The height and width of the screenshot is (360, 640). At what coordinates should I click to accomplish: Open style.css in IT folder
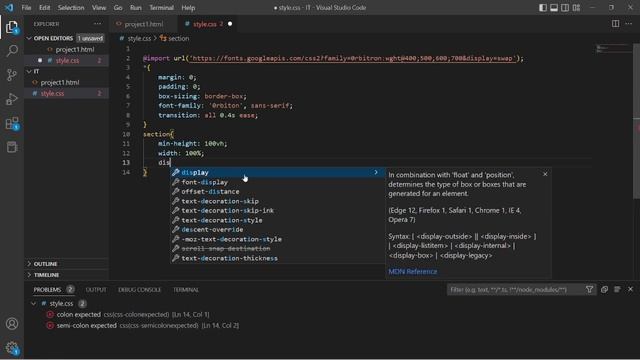coord(67,93)
